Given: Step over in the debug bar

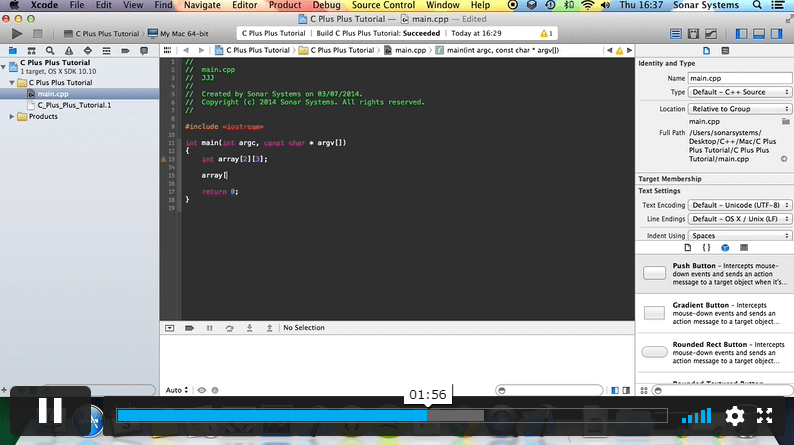Looking at the screenshot, I should click(229, 328).
